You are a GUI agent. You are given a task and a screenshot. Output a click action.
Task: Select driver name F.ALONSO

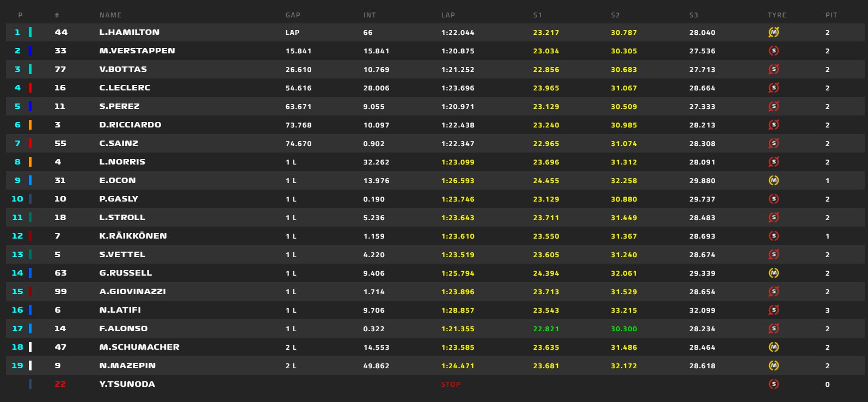coord(124,328)
